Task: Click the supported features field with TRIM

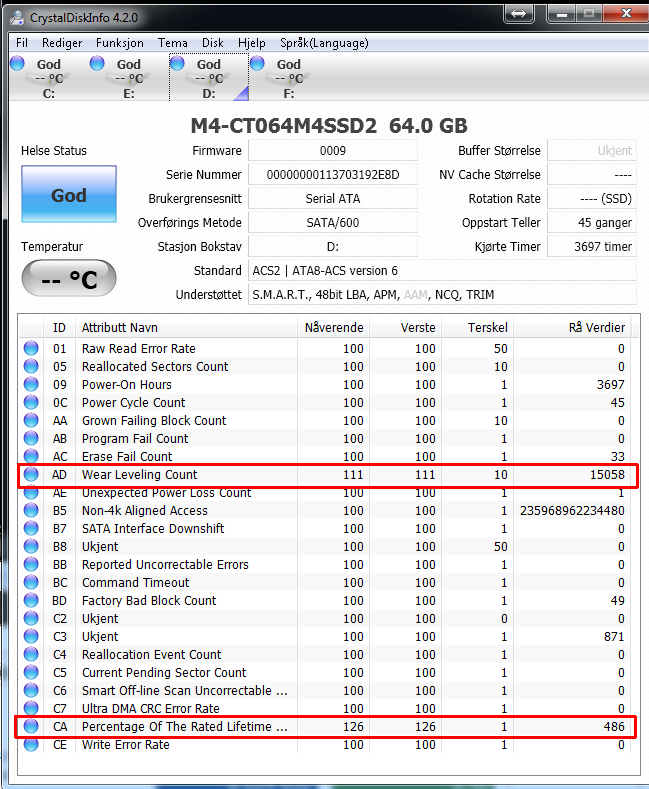Action: point(442,294)
